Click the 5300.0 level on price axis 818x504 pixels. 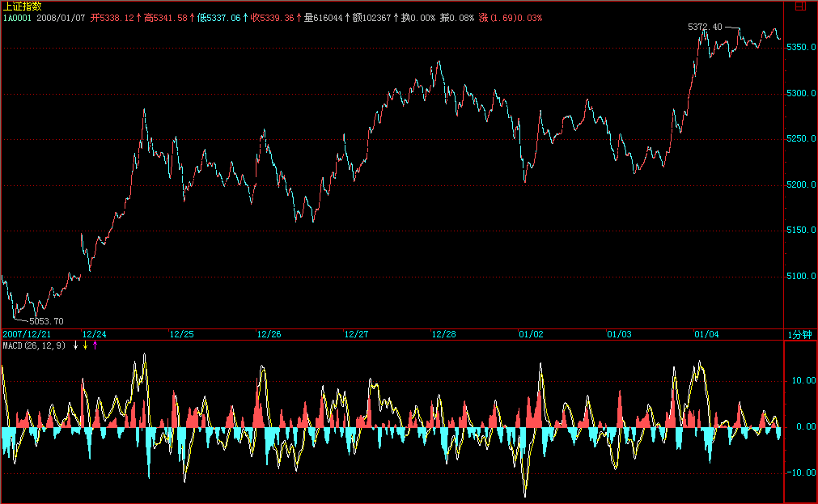click(x=799, y=94)
